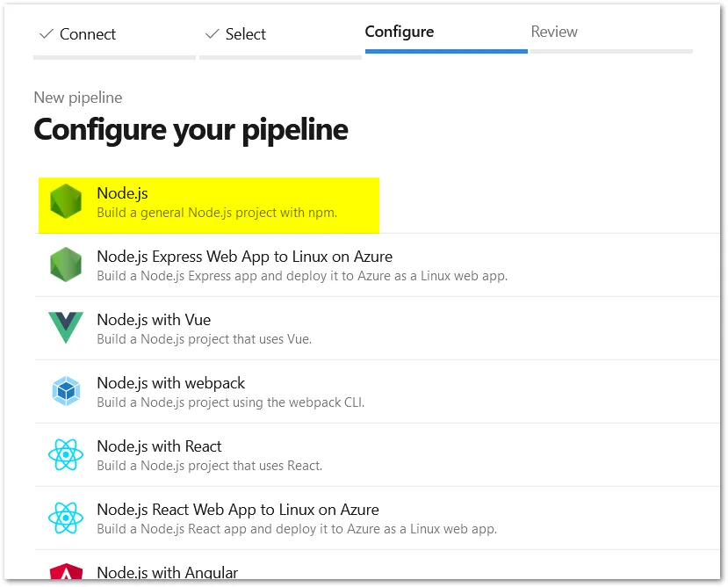The width and height of the screenshot is (728, 587).
Task: Select the Node.js template title
Action: 123,193
